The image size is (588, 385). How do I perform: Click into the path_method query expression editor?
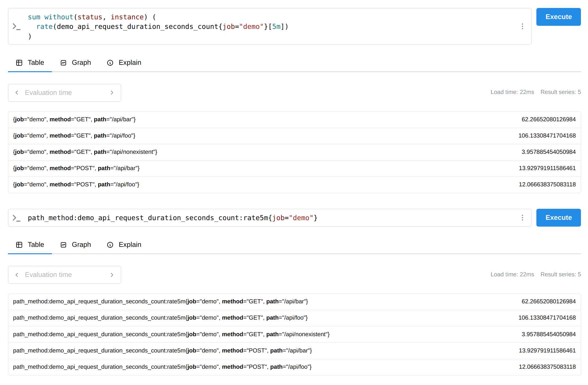pyautogui.click(x=270, y=218)
